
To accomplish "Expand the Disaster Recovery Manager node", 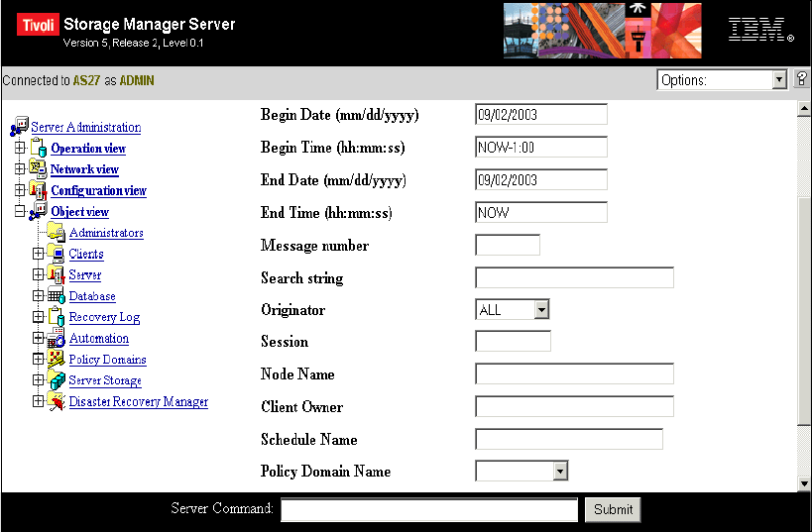I will [38, 401].
